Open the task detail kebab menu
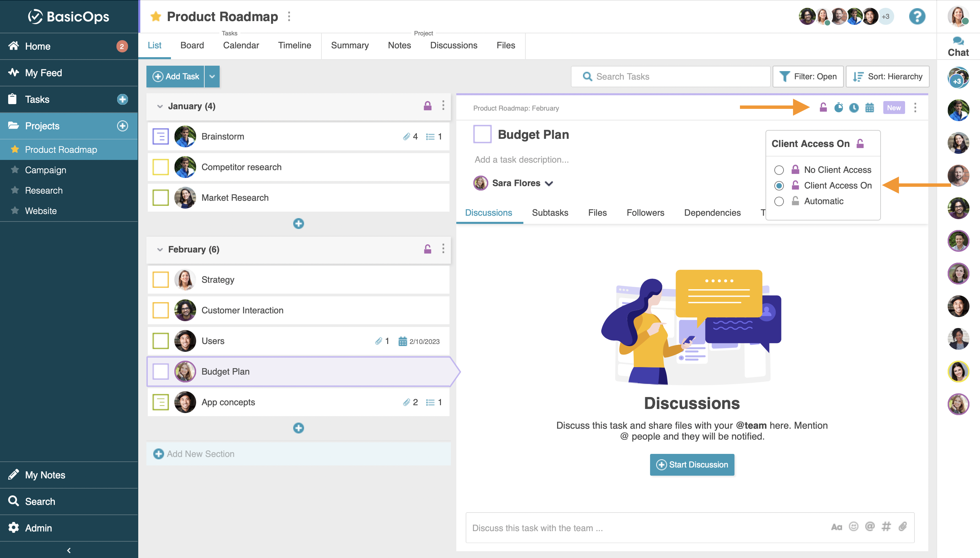The image size is (980, 558). coord(915,108)
